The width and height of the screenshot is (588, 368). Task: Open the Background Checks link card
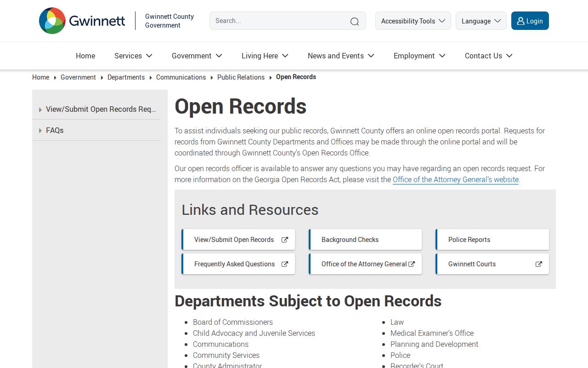coord(365,240)
